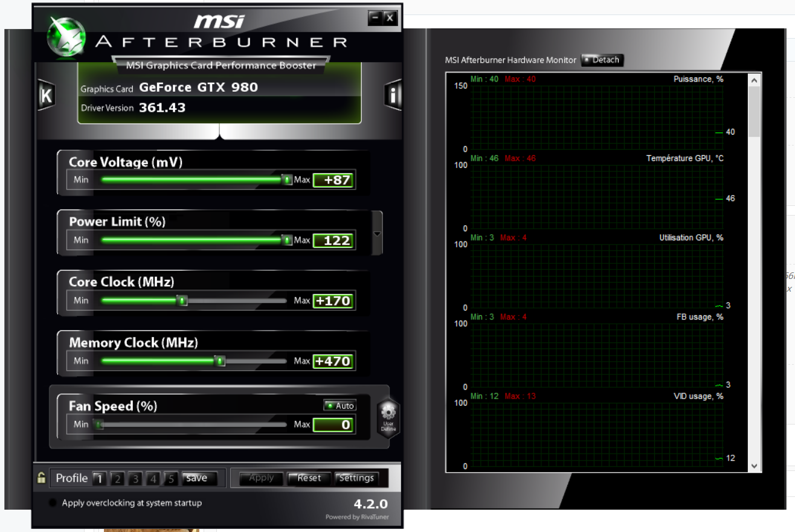The image size is (795, 532).
Task: Click the hardware monitor scrollbar down arrow
Action: pos(754,466)
